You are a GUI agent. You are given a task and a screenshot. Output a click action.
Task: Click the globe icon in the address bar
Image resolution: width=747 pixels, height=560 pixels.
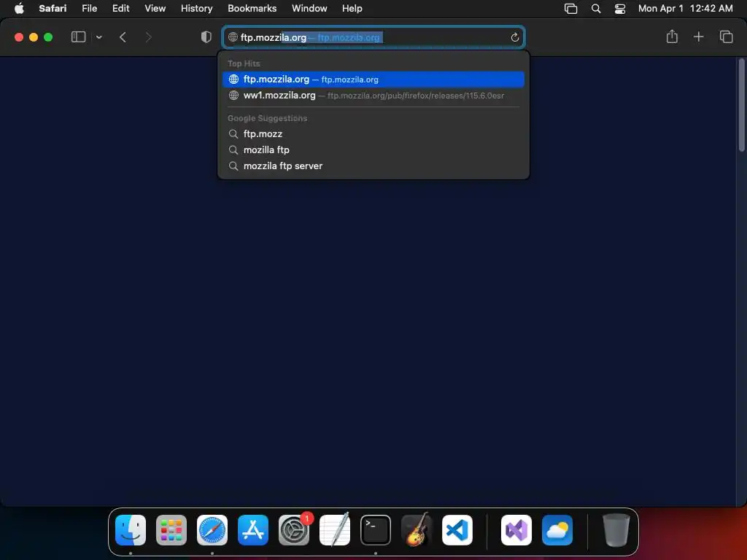[233, 37]
